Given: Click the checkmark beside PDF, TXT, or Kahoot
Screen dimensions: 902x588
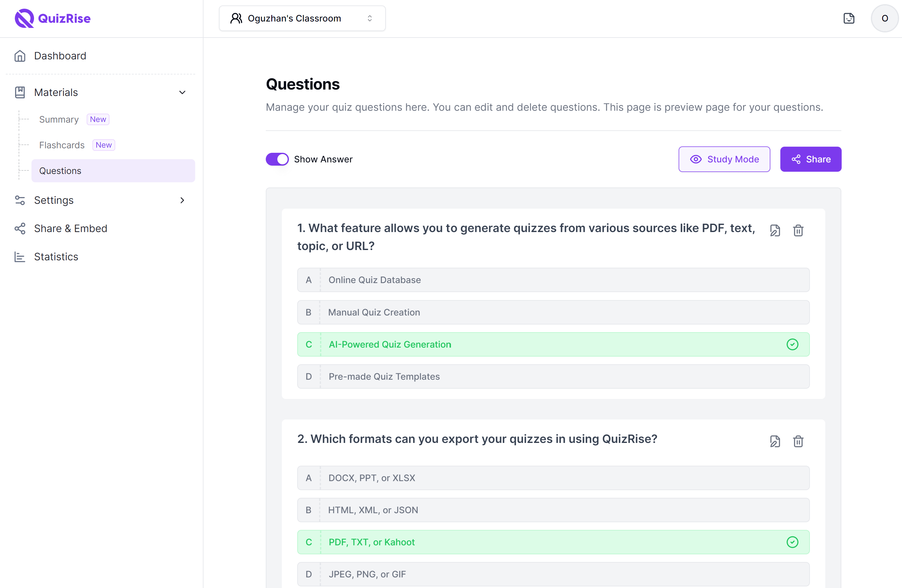Looking at the screenshot, I should pyautogui.click(x=793, y=542).
